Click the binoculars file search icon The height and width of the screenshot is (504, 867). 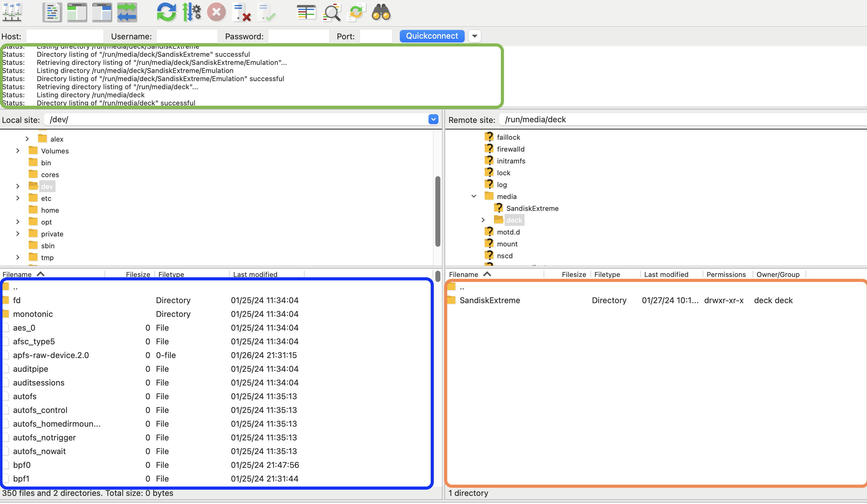pos(381,12)
